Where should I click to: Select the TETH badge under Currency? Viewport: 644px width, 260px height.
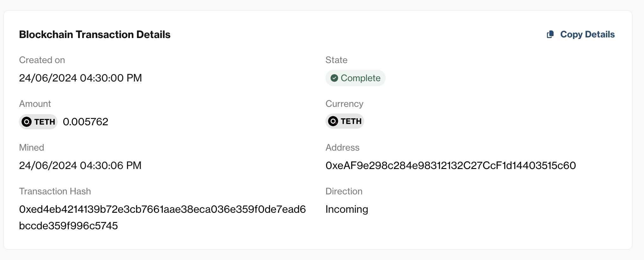(345, 121)
